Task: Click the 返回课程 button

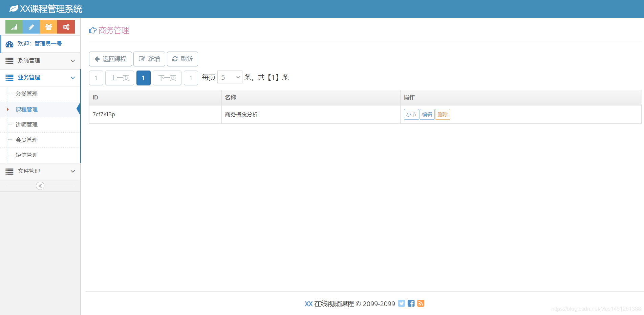Action: coord(110,59)
